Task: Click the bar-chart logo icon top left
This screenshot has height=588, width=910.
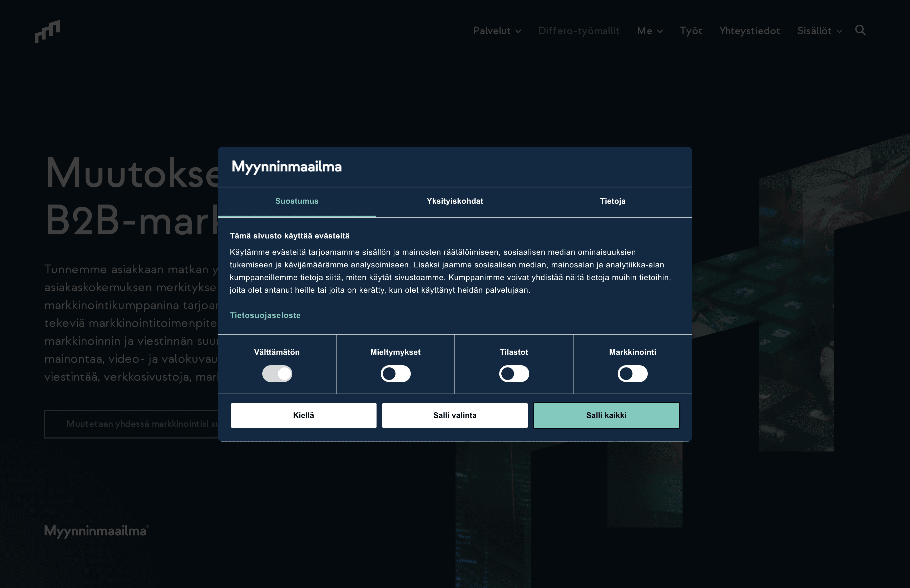Action: [x=47, y=31]
